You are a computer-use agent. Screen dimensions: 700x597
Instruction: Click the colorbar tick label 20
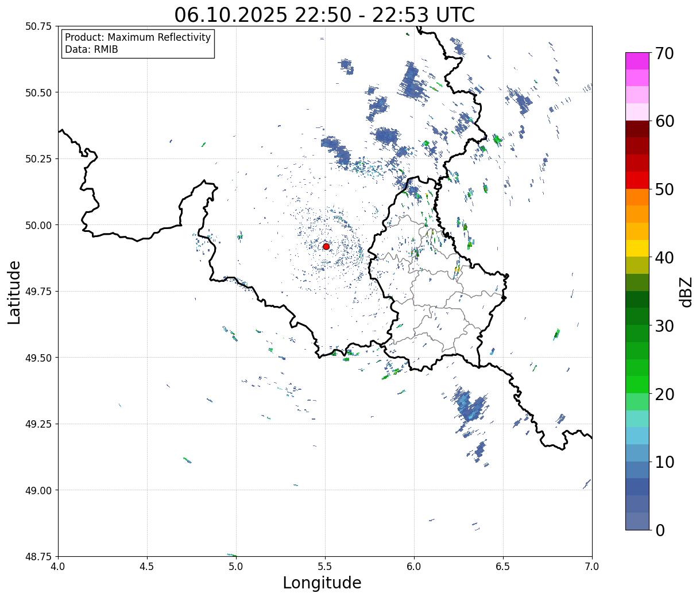coord(664,394)
